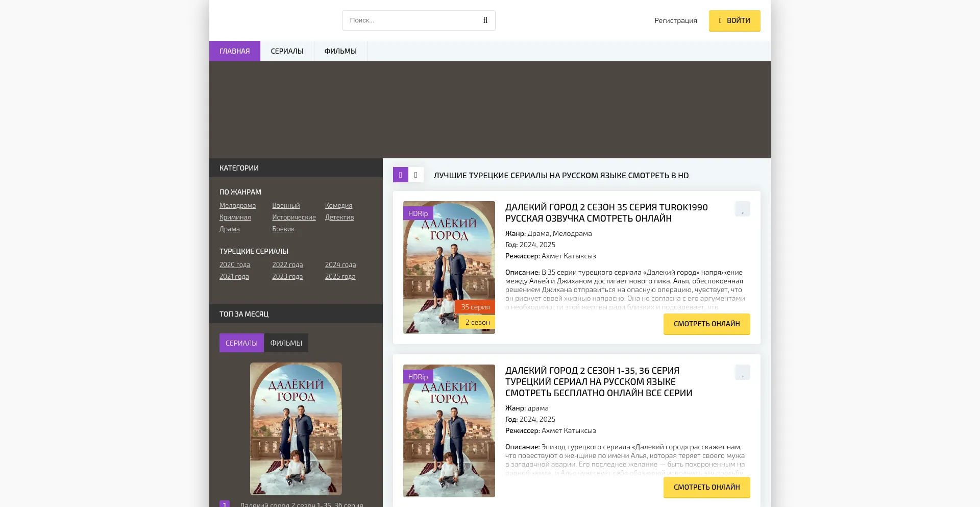Click the search magnifier icon
Viewport: 980px width, 507px height.
[x=485, y=20]
